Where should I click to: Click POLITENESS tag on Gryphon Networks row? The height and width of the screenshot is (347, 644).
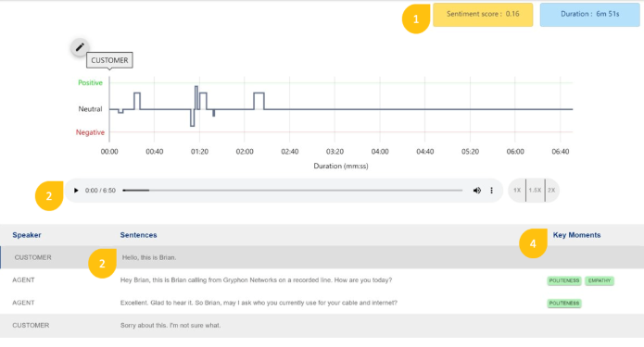click(x=564, y=280)
